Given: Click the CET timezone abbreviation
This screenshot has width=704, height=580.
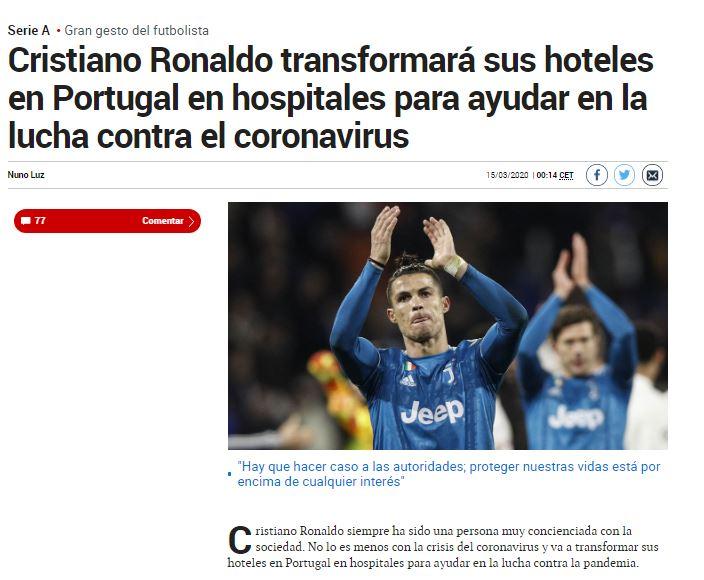Looking at the screenshot, I should [x=567, y=175].
